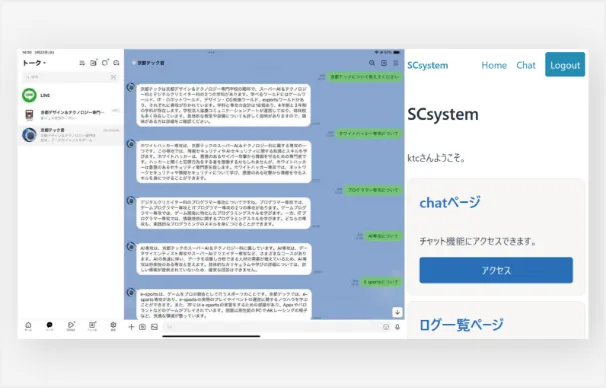Open the photo gallery icon in the message bar

tap(154, 327)
